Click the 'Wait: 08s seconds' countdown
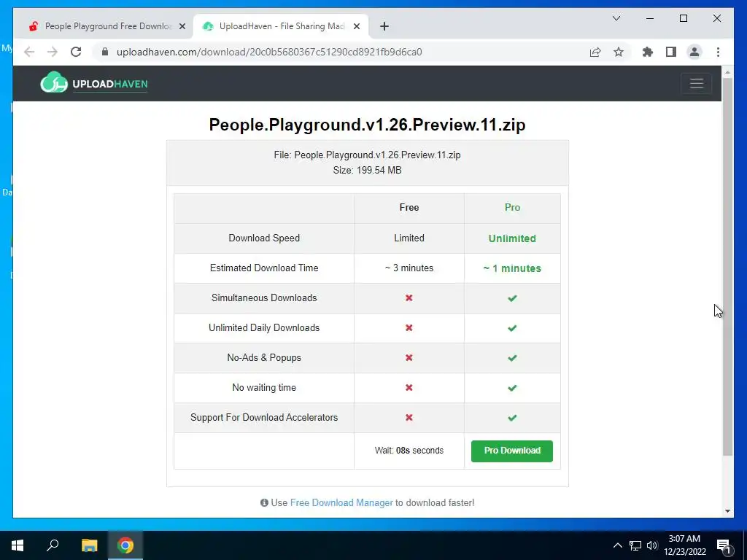 click(x=409, y=451)
